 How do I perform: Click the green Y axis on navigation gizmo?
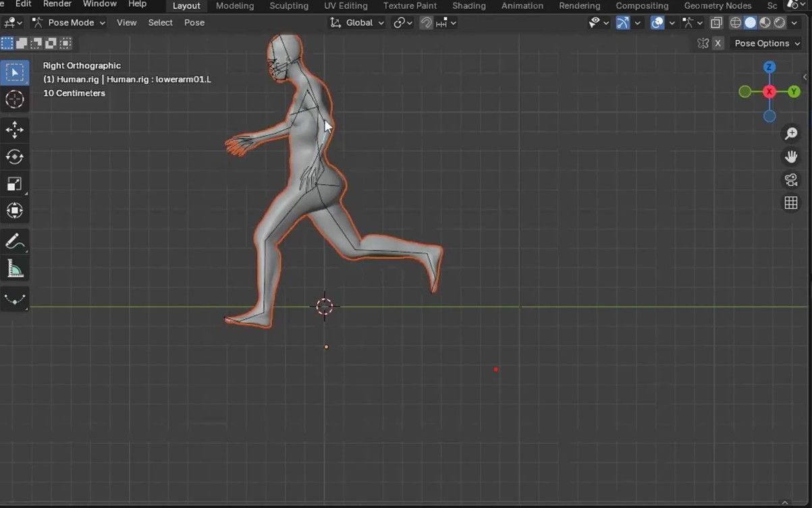(794, 92)
